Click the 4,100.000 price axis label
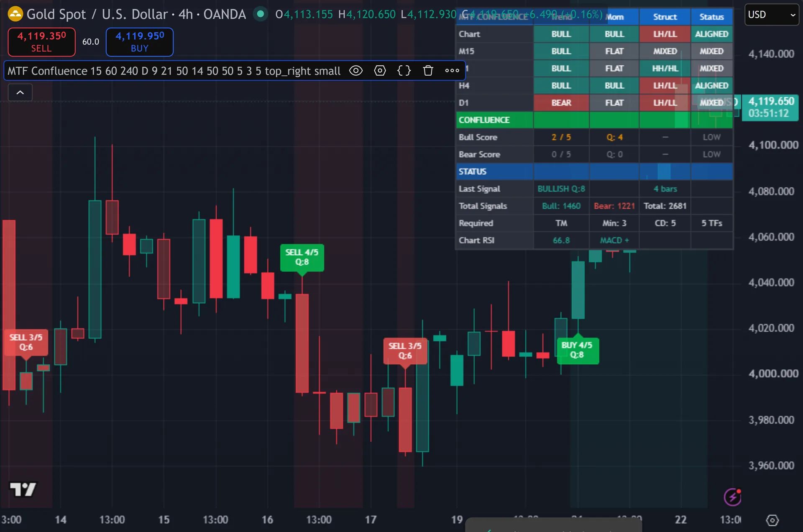 [x=773, y=145]
